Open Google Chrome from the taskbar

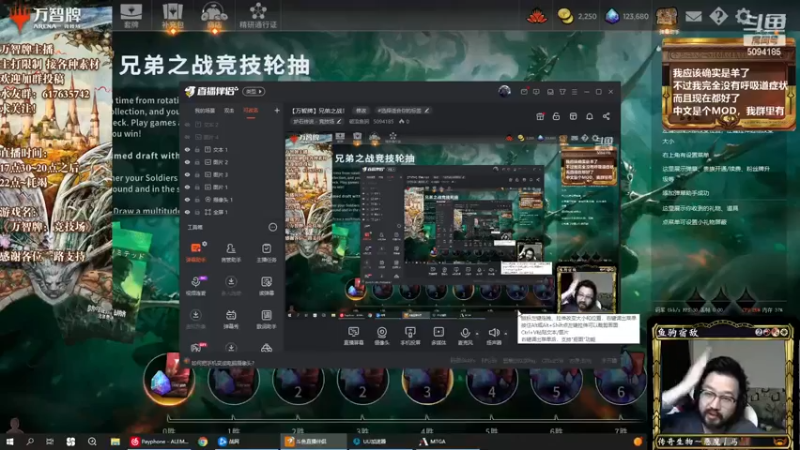[203, 441]
